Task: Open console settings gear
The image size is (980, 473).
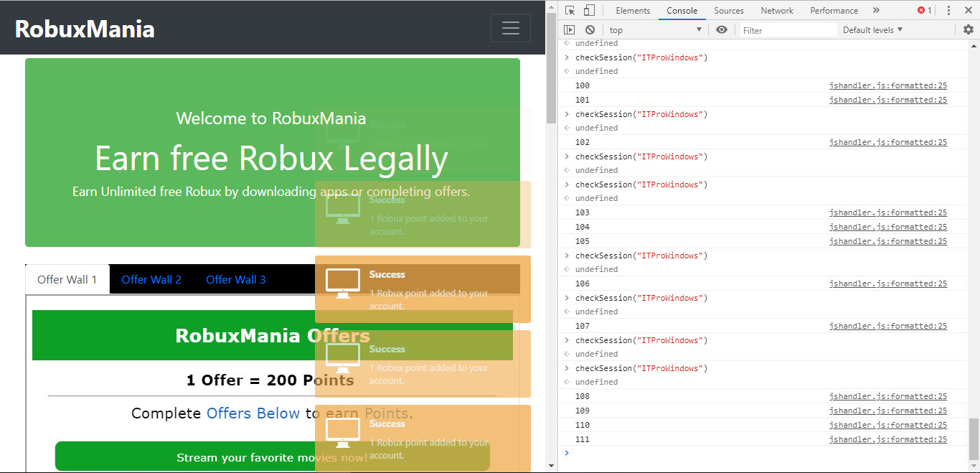Action: point(969,29)
